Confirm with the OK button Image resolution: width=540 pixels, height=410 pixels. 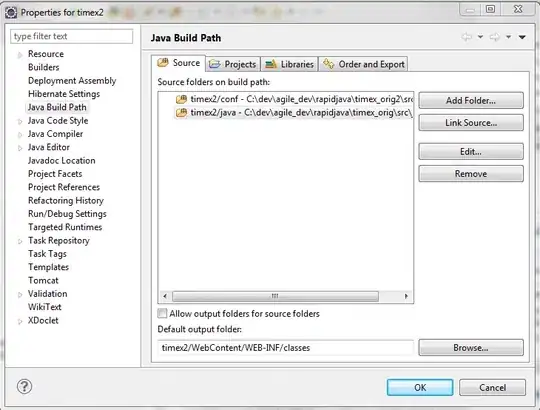point(420,388)
